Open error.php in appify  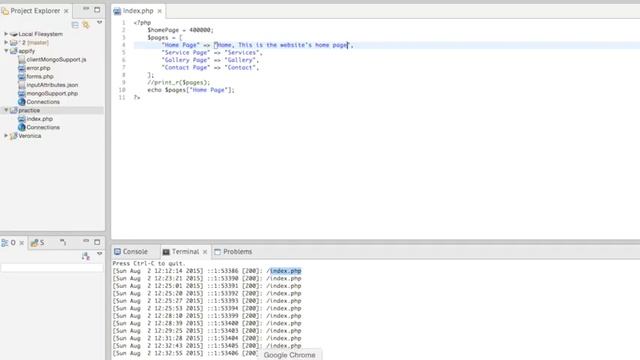[38, 68]
